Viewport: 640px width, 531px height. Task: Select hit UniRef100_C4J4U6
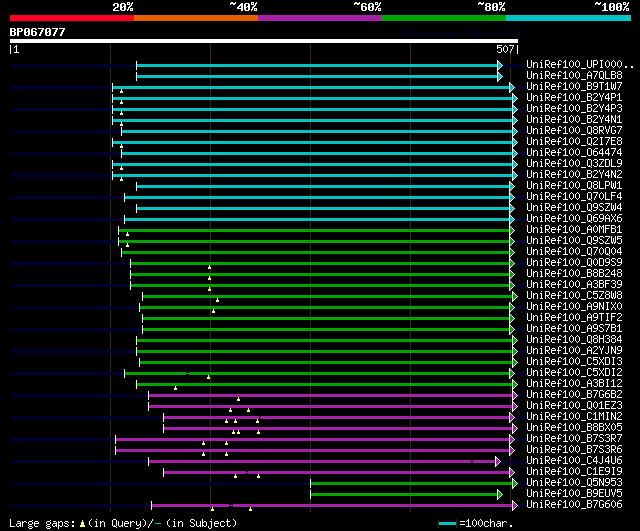(574, 461)
